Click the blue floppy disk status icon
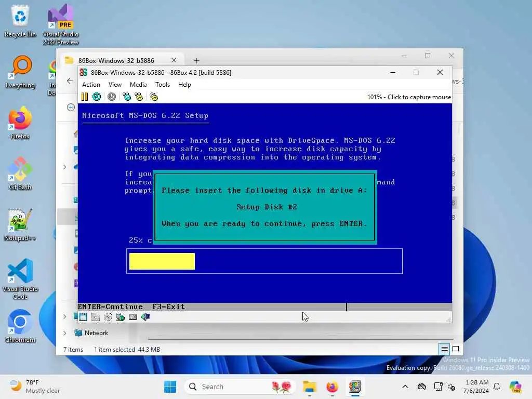Viewport: 532px width, 399px height. 83,317
